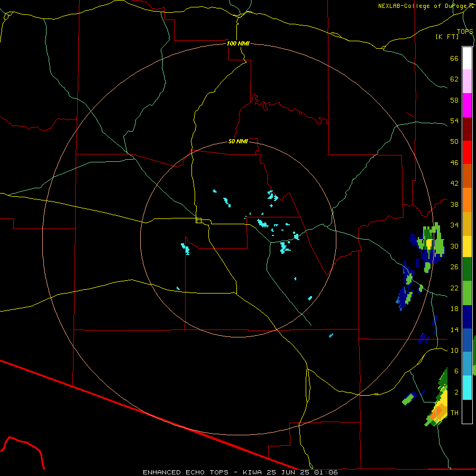
Task: Click the light green swatch between 26 and 22
Action: click(467, 293)
